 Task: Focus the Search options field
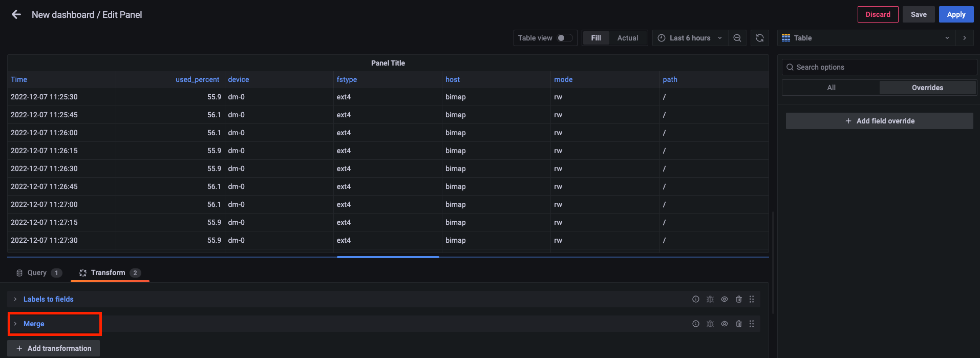pos(879,67)
